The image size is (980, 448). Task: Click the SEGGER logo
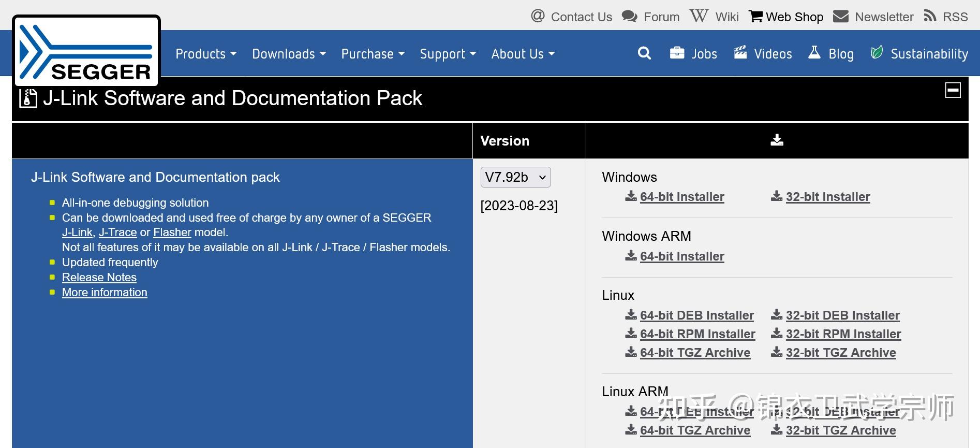click(86, 51)
